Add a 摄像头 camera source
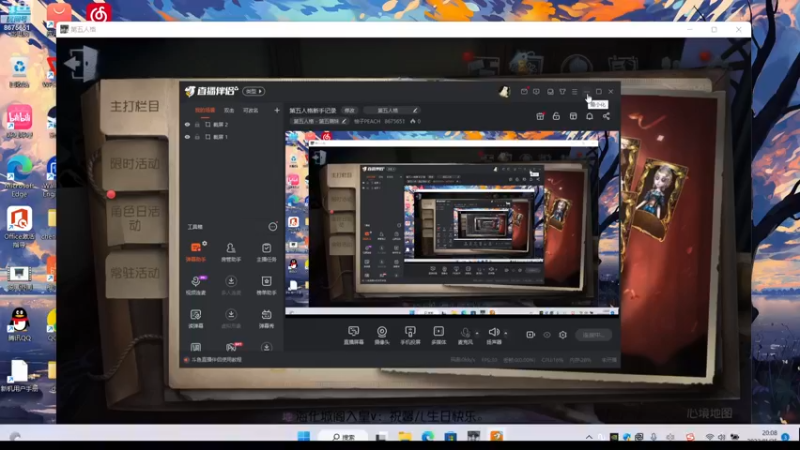 click(382, 335)
